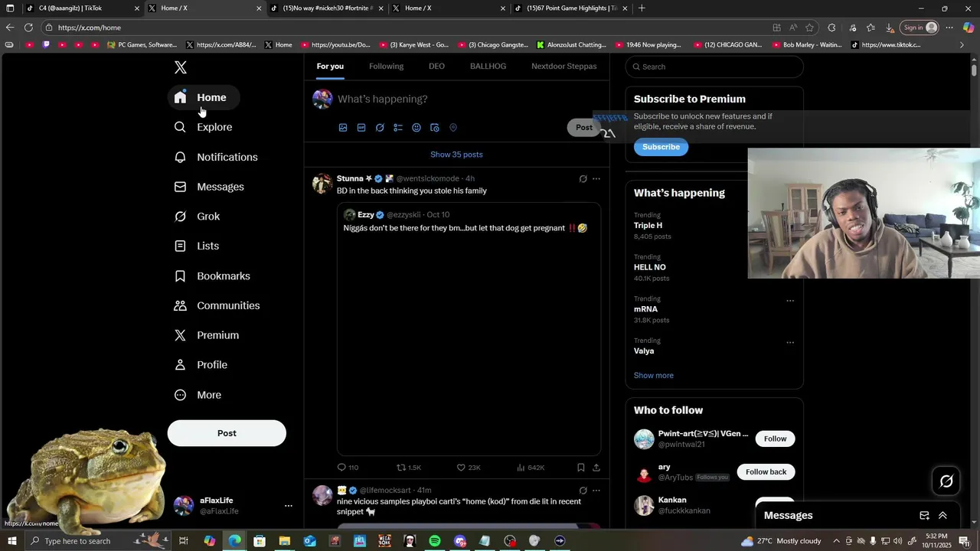The image size is (980, 551).
Task: Load Show 35 posts link
Action: 456,155
